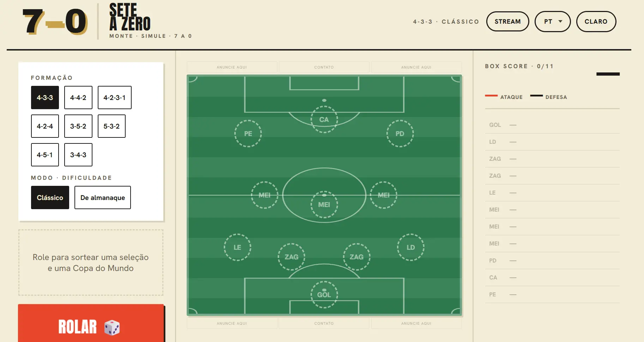Screen dimensions: 644x342
Task: Click the ROLAR button
Action: point(91,323)
